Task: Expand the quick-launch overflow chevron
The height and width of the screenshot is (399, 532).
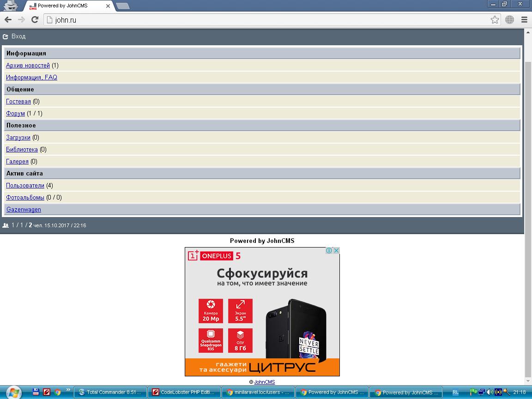Action: click(68, 389)
